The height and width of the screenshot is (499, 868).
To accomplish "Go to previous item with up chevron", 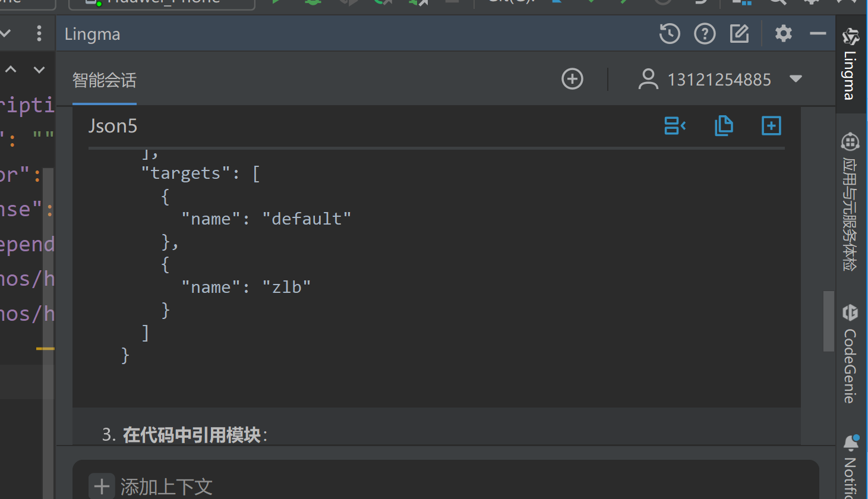I will [x=11, y=70].
